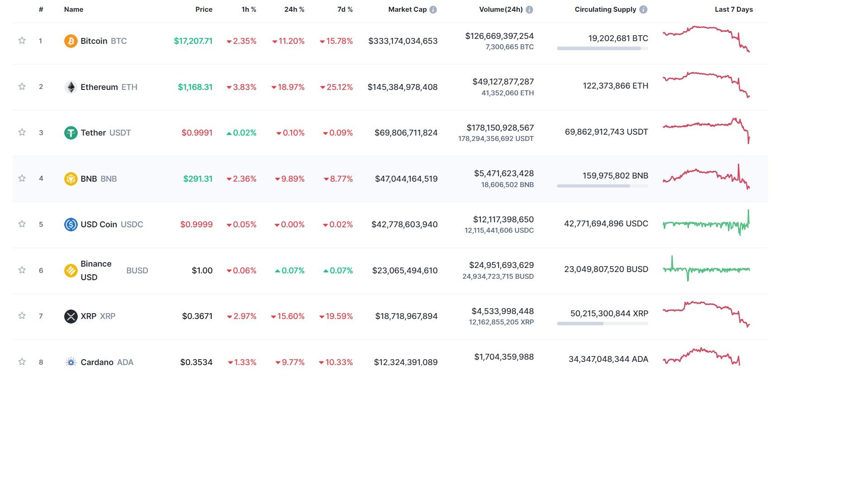Sort by 24h % column header
This screenshot has height=488, width=868.
click(294, 9)
